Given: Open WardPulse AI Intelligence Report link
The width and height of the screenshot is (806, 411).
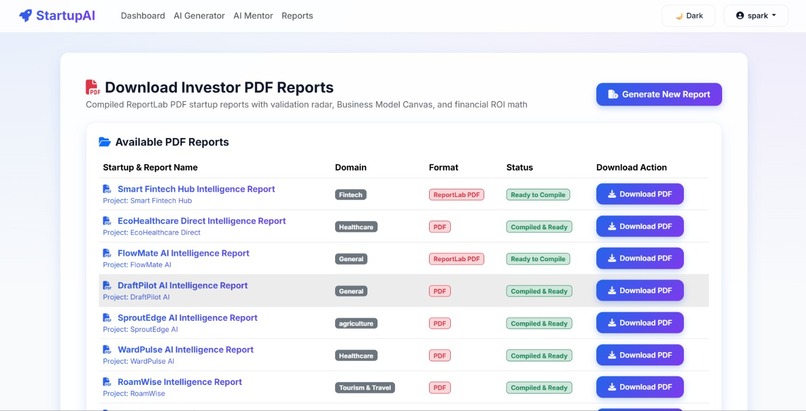Looking at the screenshot, I should click(186, 350).
